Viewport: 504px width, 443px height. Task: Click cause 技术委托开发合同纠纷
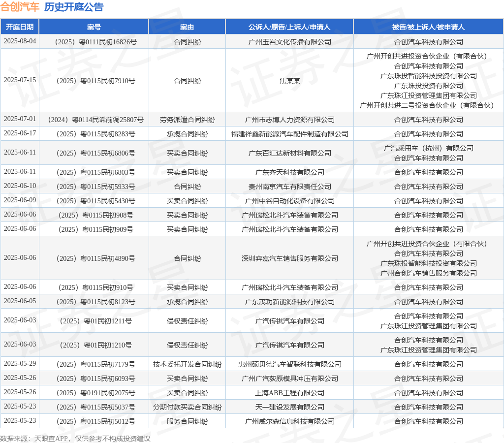(x=187, y=364)
